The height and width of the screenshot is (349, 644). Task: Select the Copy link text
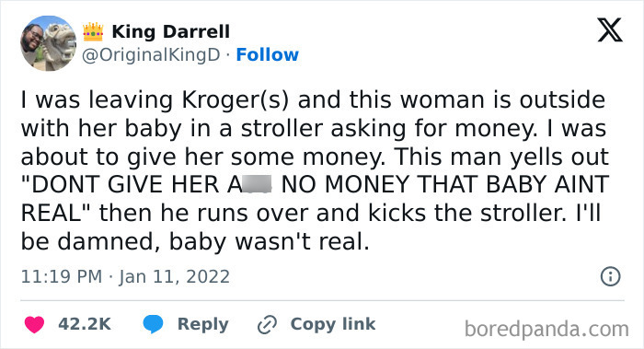tap(333, 324)
